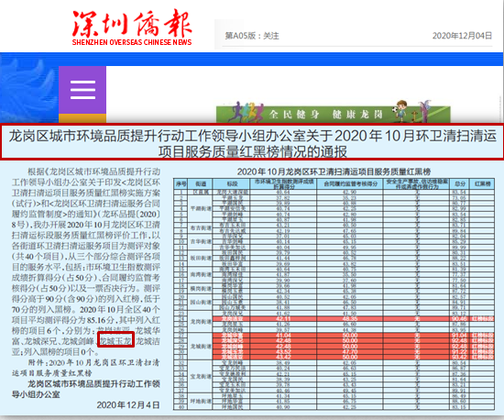Click the 48.35 score in the red row
The width and height of the screenshot is (504, 420).
[350, 319]
